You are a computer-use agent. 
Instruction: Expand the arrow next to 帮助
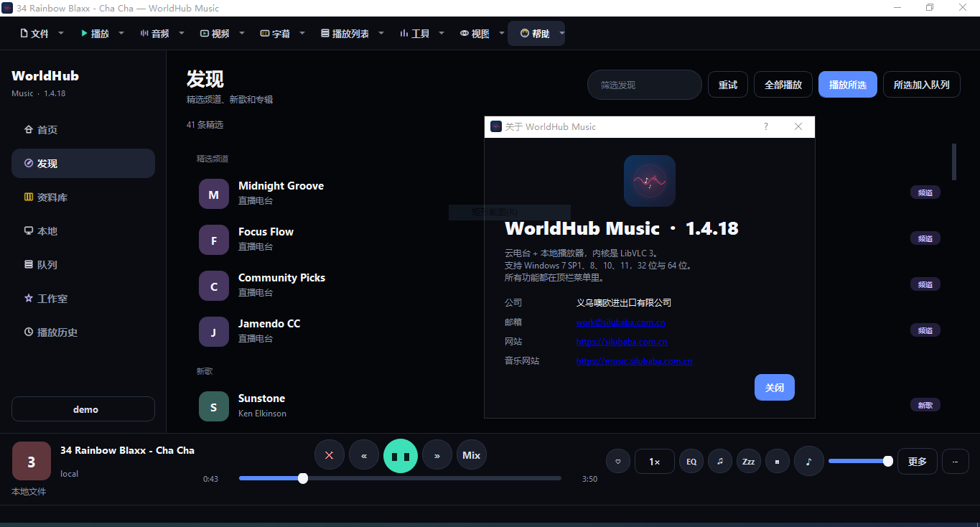(561, 33)
